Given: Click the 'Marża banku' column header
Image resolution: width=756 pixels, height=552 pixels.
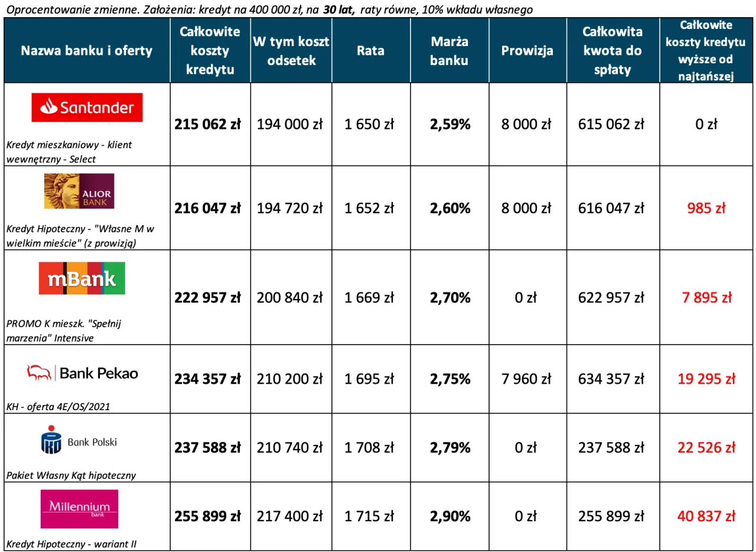Looking at the screenshot, I should pyautogui.click(x=449, y=50).
